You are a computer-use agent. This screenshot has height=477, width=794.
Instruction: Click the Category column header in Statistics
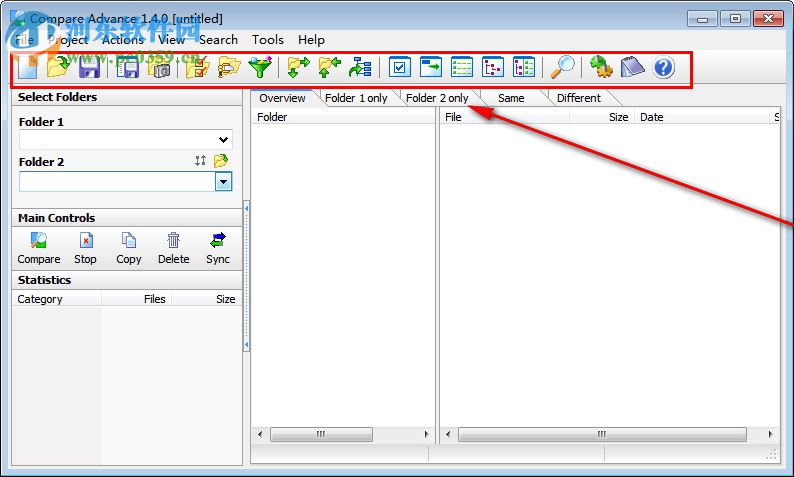tap(57, 299)
